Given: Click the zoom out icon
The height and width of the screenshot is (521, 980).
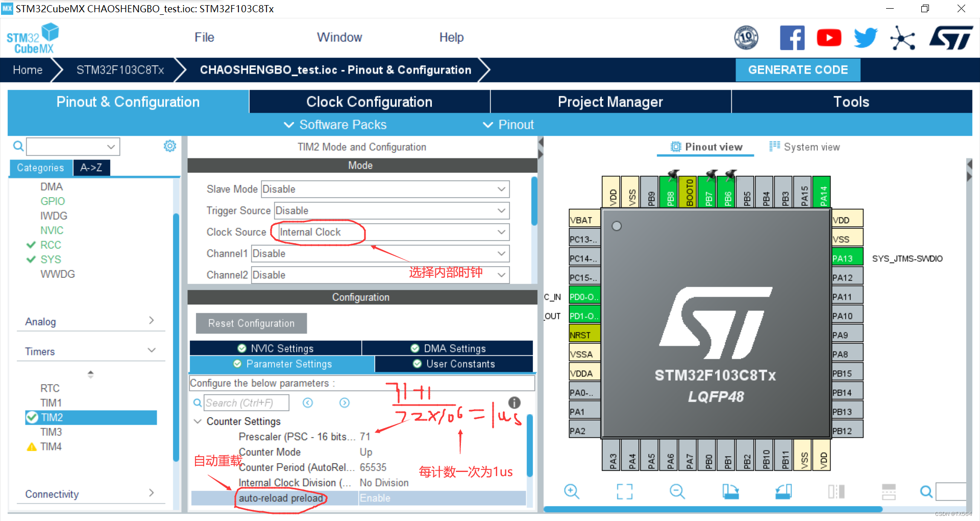Looking at the screenshot, I should coord(677,491).
